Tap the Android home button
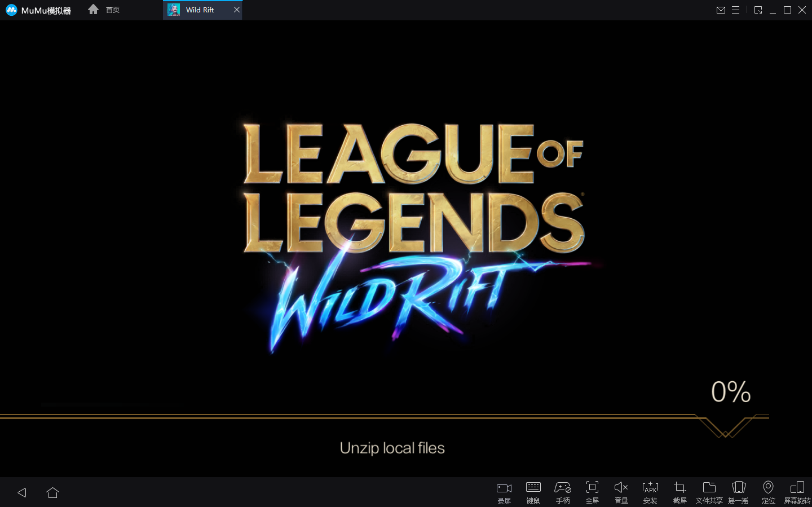Screen dimensions: 812x507 click(52, 492)
